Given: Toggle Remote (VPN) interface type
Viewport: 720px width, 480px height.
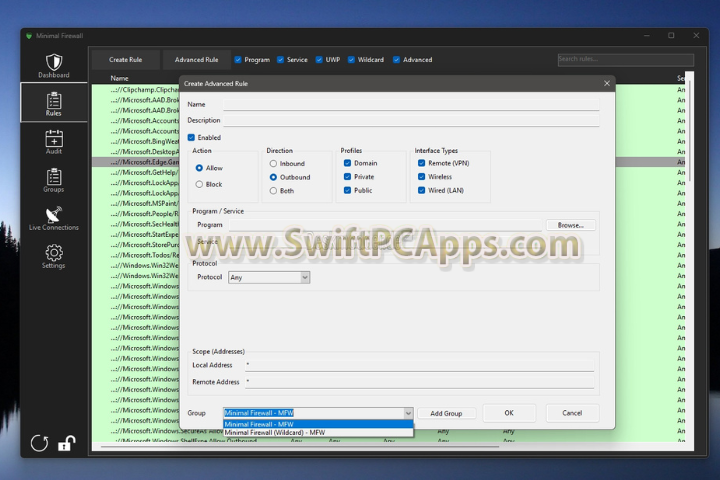Looking at the screenshot, I should pyautogui.click(x=422, y=163).
